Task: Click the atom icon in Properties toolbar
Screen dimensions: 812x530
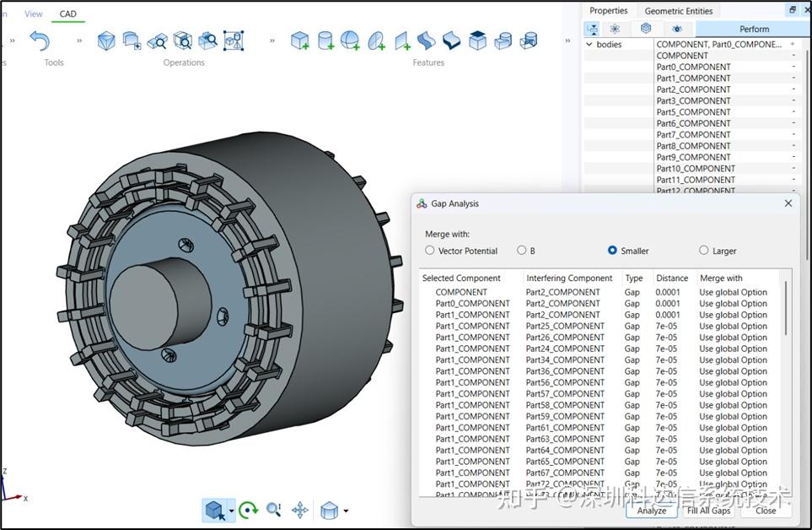Action: point(615,29)
